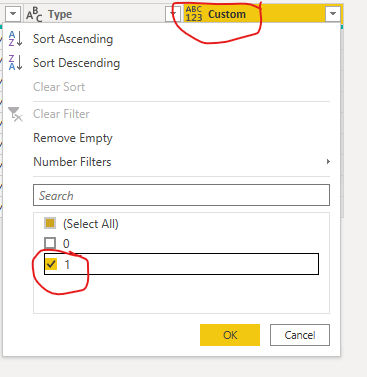
Task: Open the leftmost column dropdown arrow
Action: click(13, 14)
